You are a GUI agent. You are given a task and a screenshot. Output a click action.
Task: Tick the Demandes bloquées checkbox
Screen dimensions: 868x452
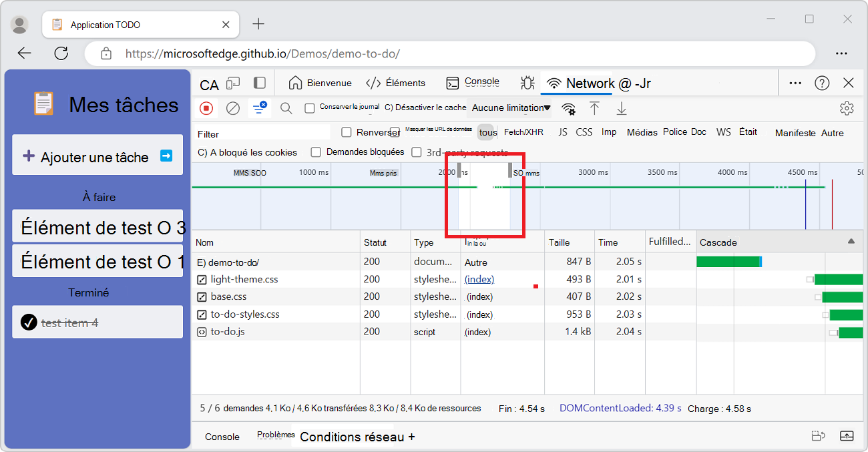coord(316,152)
